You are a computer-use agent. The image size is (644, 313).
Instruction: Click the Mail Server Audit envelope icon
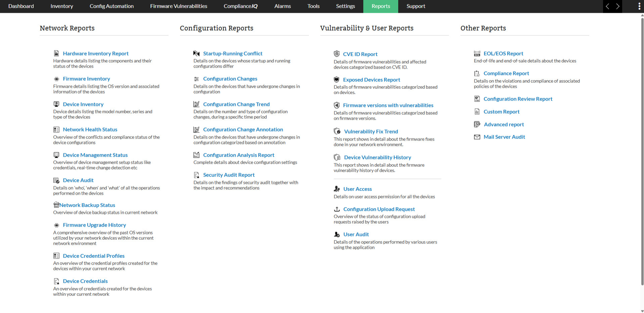pyautogui.click(x=477, y=137)
